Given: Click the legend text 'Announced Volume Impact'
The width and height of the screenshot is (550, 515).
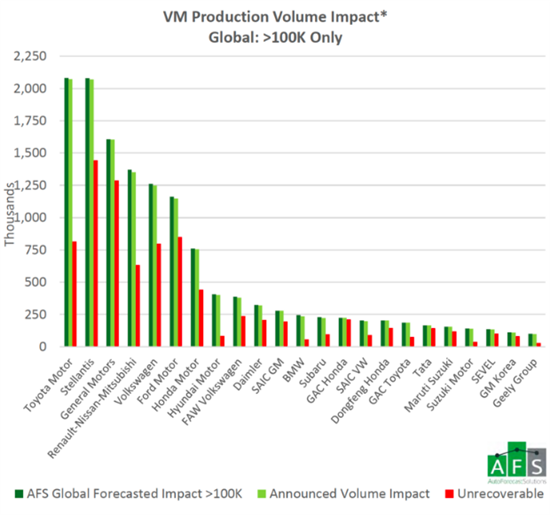Looking at the screenshot, I should (x=349, y=494).
